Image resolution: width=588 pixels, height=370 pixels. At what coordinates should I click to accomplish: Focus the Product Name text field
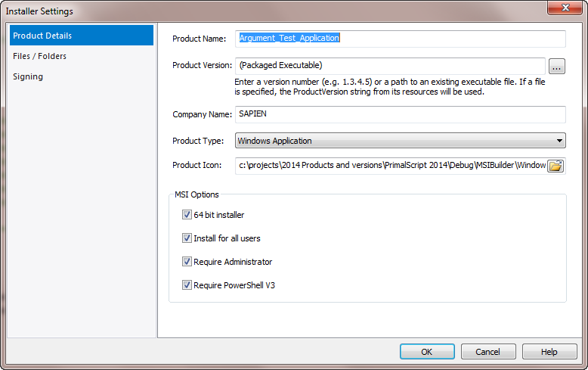coord(400,39)
